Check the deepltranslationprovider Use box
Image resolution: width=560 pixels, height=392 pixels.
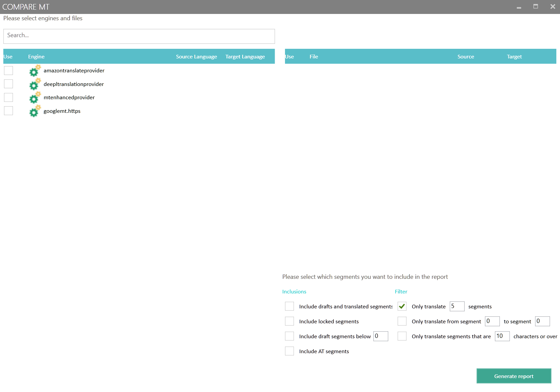9,84
